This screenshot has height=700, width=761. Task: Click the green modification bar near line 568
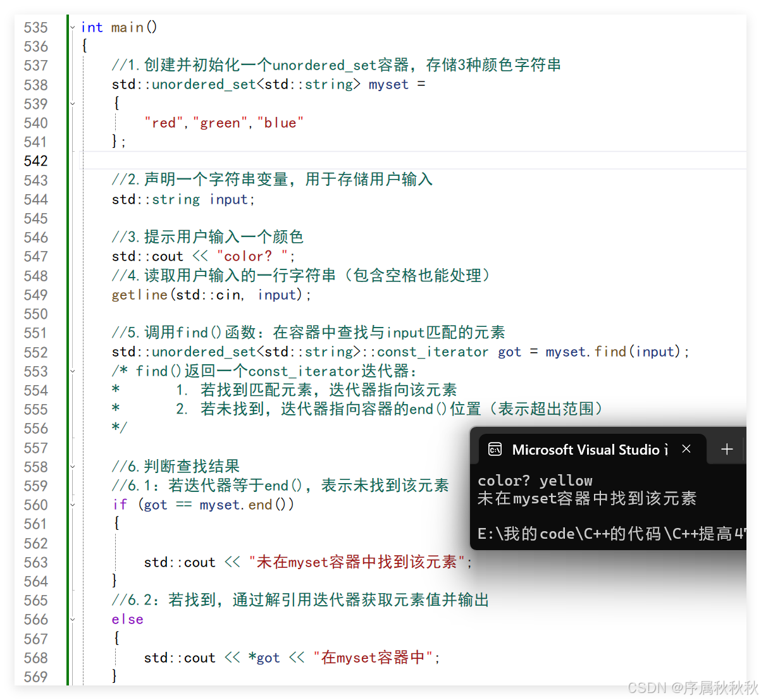point(68,657)
